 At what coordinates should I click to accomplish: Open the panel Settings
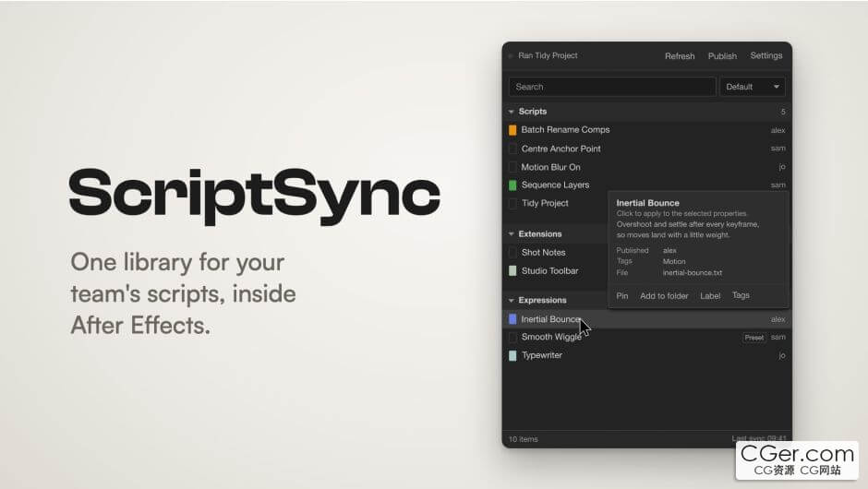coord(766,55)
